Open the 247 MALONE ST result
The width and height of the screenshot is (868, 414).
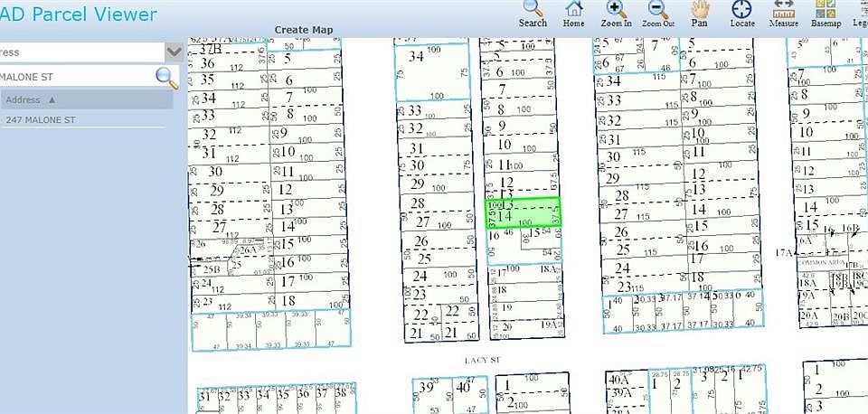(x=41, y=120)
